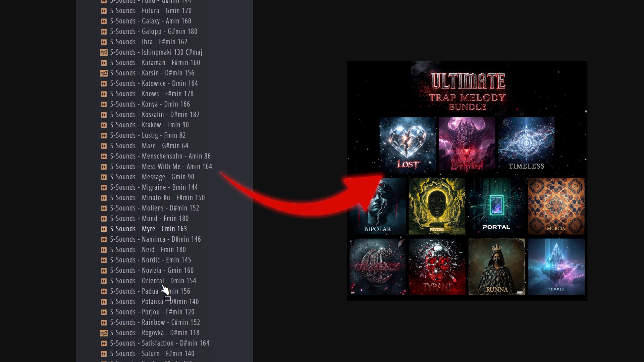
Task: Click audio file icon beside Krakow Fmin 90
Action: pyautogui.click(x=104, y=125)
